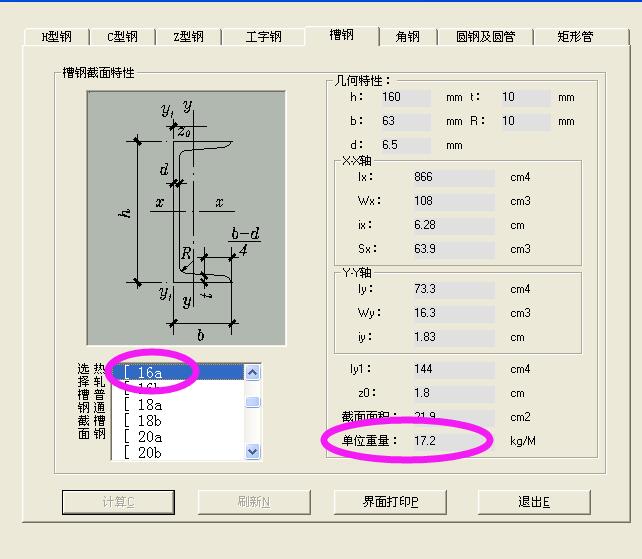Image resolution: width=642 pixels, height=559 pixels.
Task: Click the Wy value field 16.3
Action: 454,313
